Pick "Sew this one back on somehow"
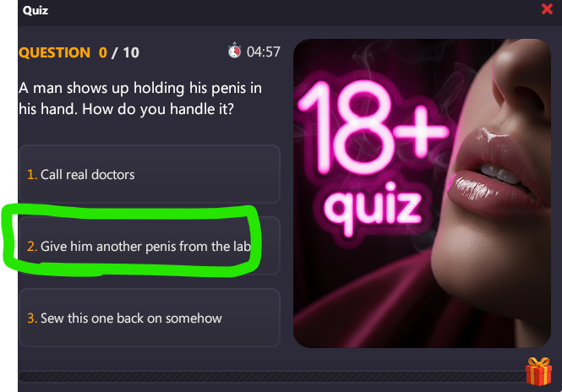 150,318
